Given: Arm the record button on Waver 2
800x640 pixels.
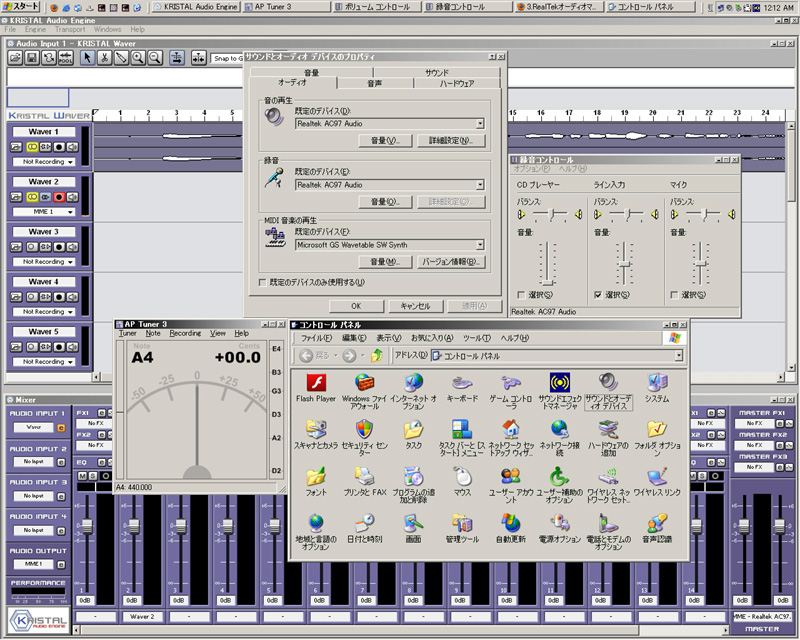Looking at the screenshot, I should [58, 197].
